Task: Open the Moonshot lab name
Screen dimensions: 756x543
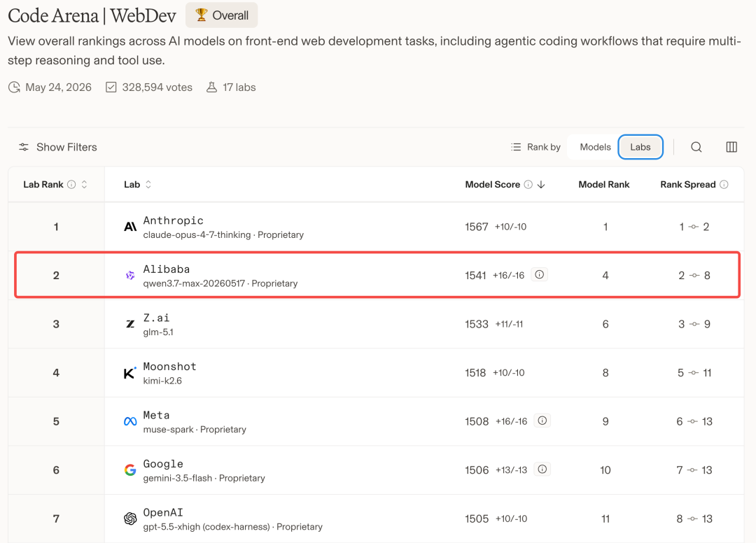Action: (x=169, y=366)
